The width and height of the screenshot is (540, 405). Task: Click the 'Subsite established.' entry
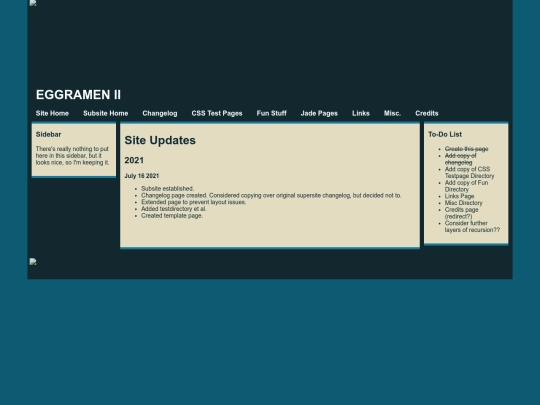[x=167, y=189]
